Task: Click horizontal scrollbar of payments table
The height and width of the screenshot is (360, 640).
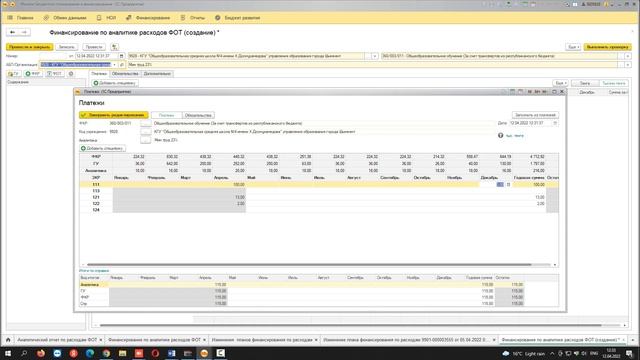Action: 309,264
